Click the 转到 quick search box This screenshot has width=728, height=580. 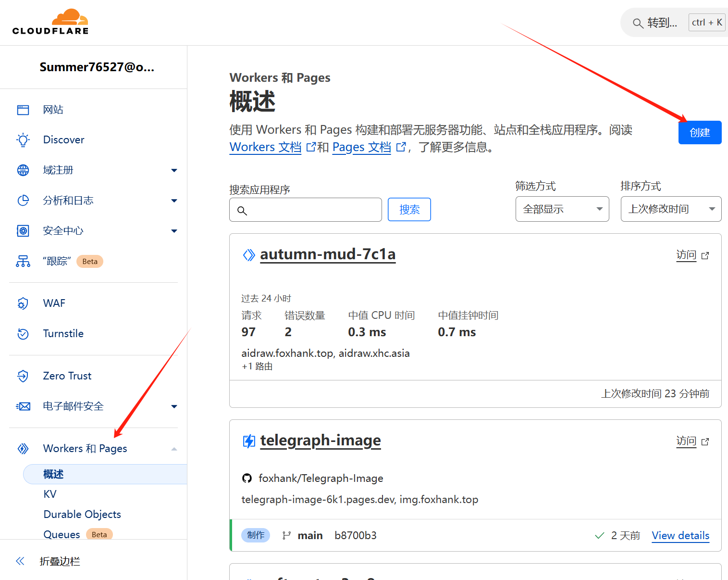[675, 23]
